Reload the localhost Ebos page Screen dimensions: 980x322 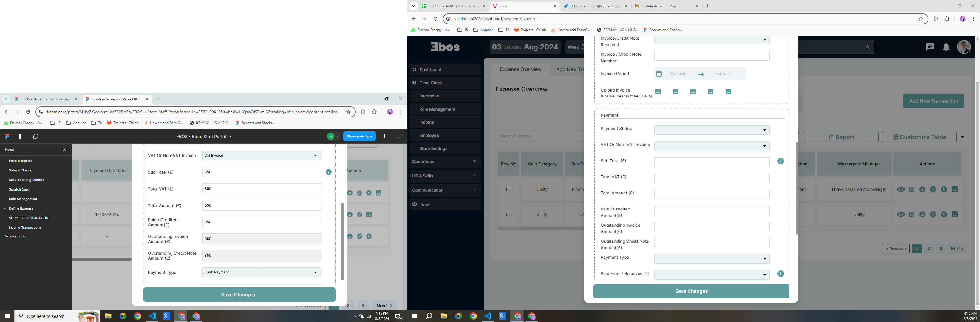[436, 18]
